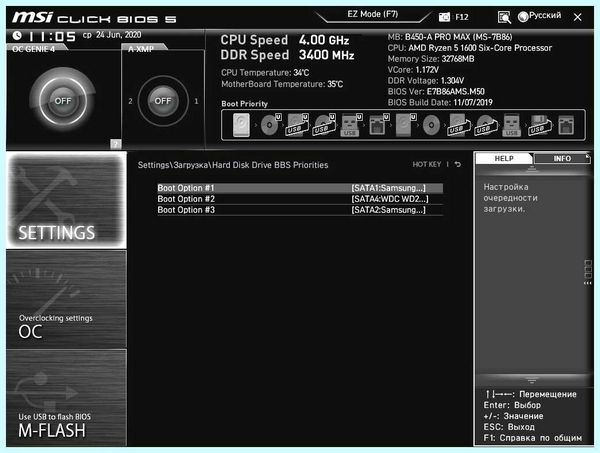This screenshot has height=453, width=600.
Task: Select the UEFI CD/DVD boot priority icon
Action: point(271,125)
